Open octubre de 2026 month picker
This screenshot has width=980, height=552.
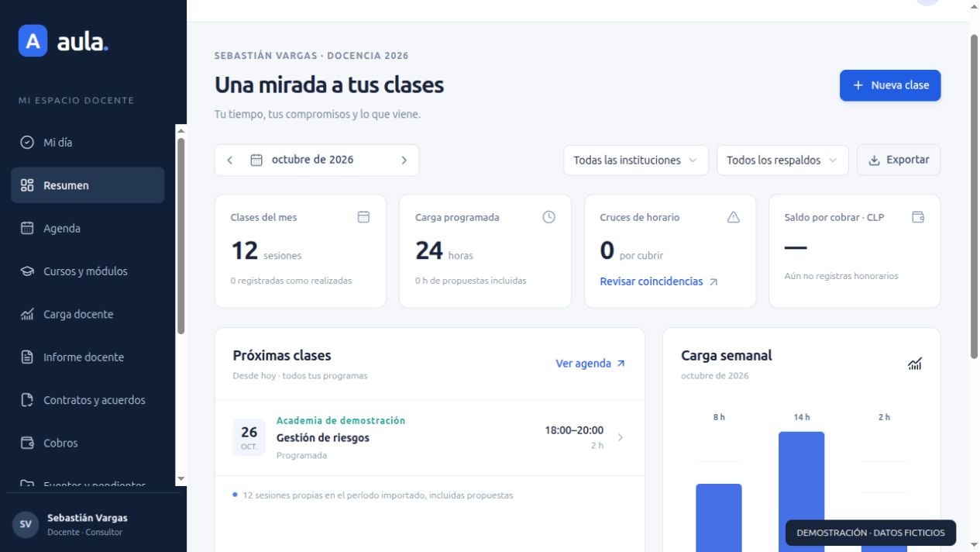312,160
